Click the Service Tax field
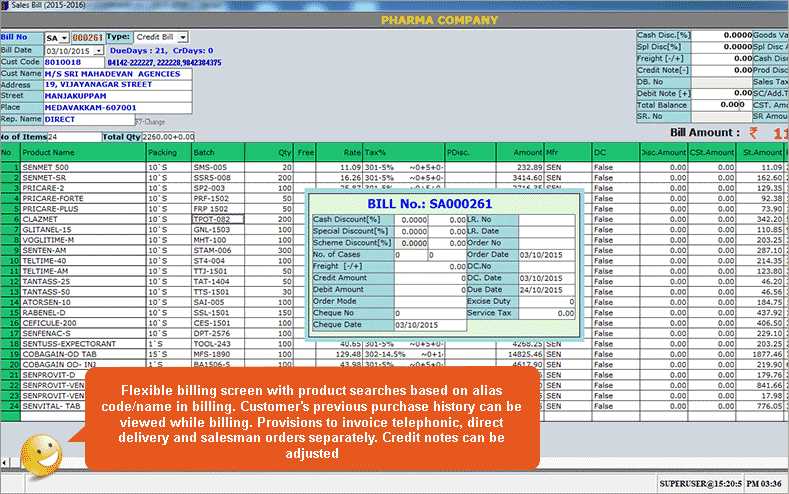This screenshot has width=789, height=494. (x=546, y=313)
